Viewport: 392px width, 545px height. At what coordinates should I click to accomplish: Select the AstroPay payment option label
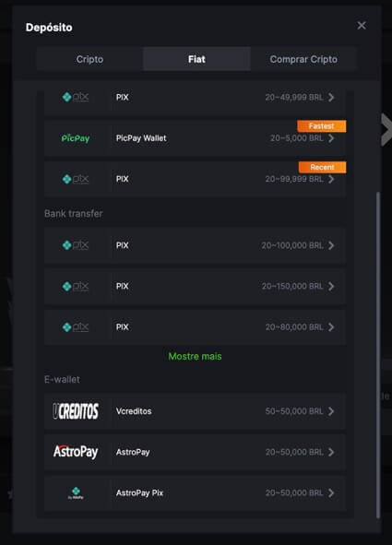[x=133, y=452]
